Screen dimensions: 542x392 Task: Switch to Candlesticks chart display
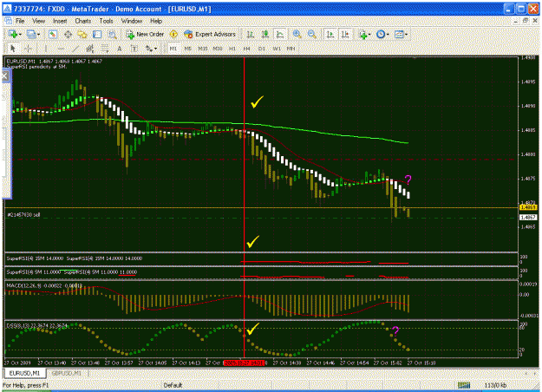265,34
